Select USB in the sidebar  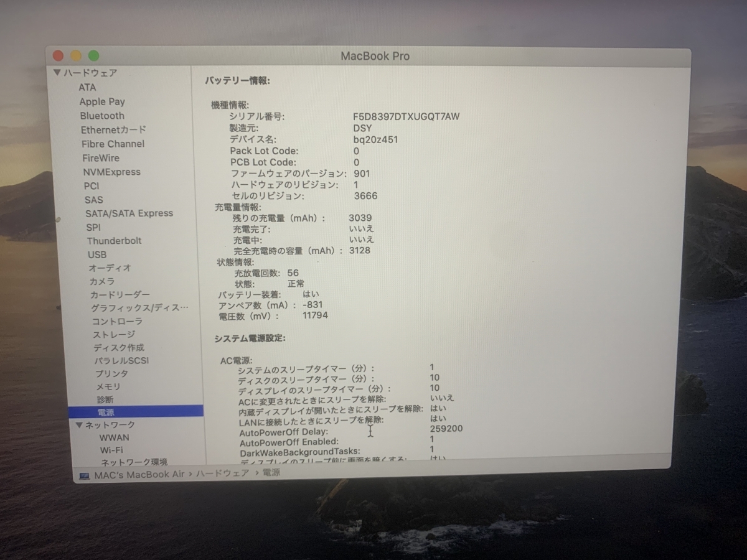point(97,254)
